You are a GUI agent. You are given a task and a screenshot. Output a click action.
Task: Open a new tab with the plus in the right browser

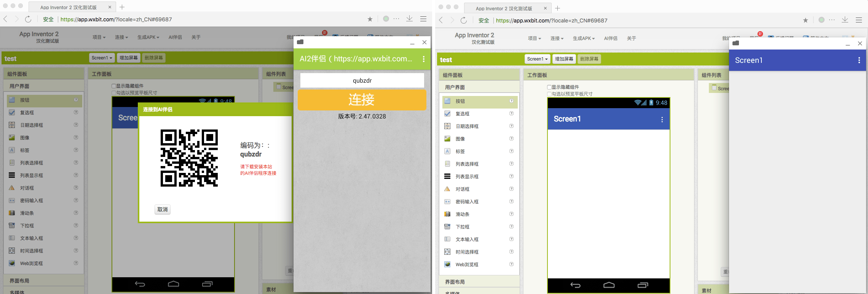coord(558,8)
